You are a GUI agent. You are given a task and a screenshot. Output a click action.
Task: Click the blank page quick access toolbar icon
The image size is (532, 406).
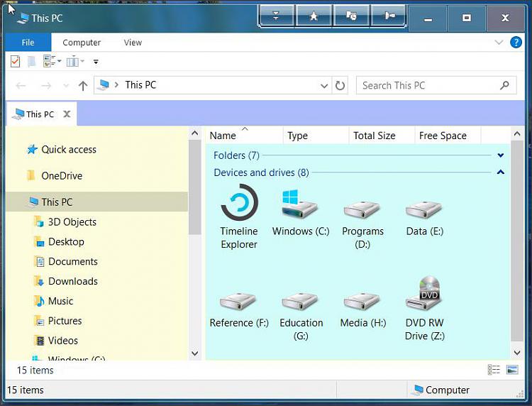click(31, 62)
